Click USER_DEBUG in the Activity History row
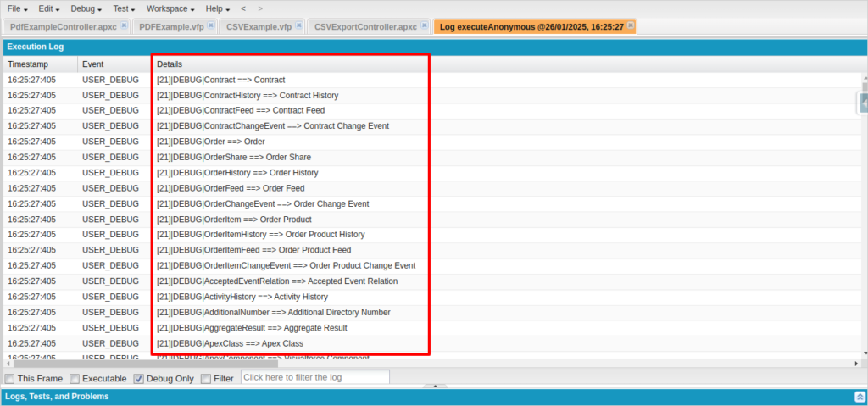 pyautogui.click(x=111, y=297)
